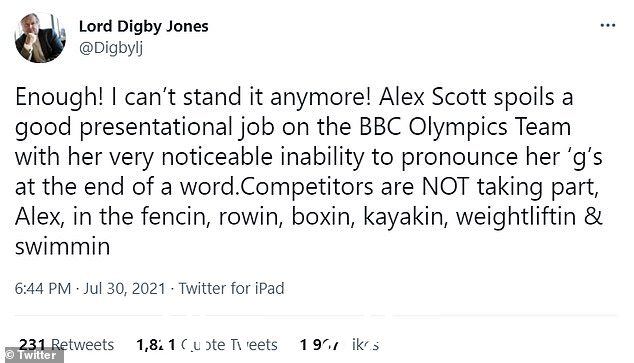Screen dimensions: 634x363
Task: Open the three-dot more options menu
Action: click(x=608, y=25)
